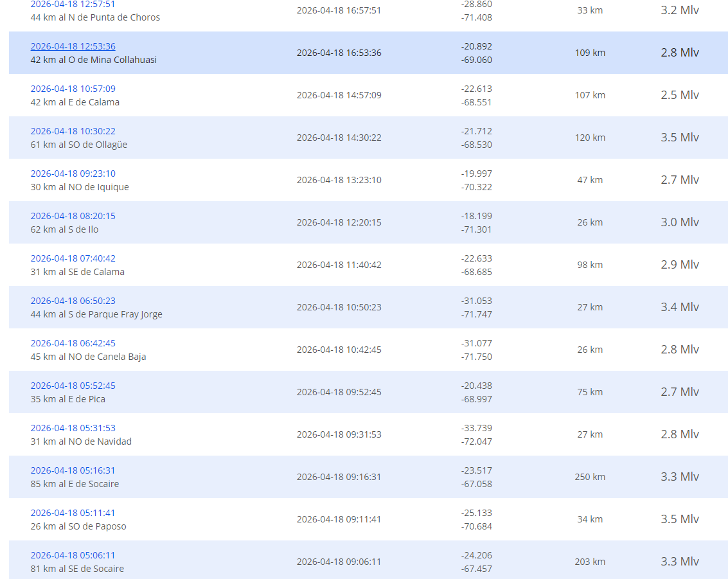The image size is (728, 579).
Task: Click the 250 km depth value
Action: [590, 477]
